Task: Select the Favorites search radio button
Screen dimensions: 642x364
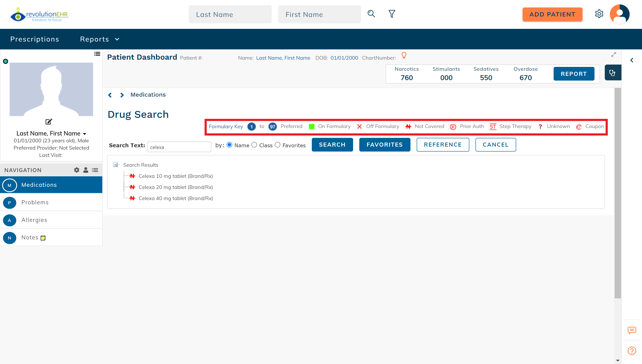Action: 278,145
